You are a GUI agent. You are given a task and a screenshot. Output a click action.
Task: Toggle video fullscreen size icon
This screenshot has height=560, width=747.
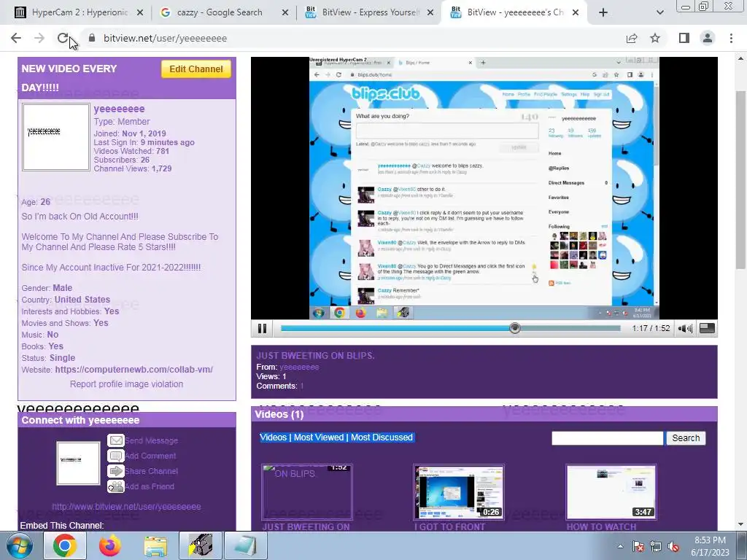[707, 328]
